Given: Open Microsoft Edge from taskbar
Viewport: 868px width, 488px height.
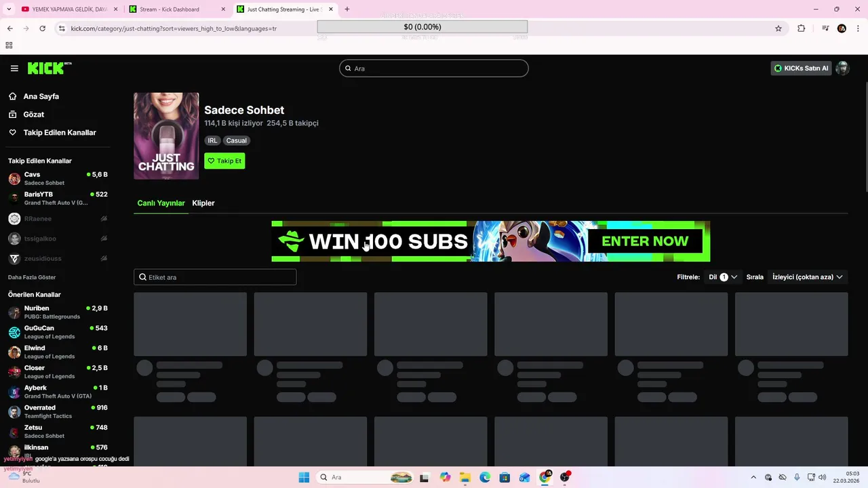Looking at the screenshot, I should coord(485,477).
